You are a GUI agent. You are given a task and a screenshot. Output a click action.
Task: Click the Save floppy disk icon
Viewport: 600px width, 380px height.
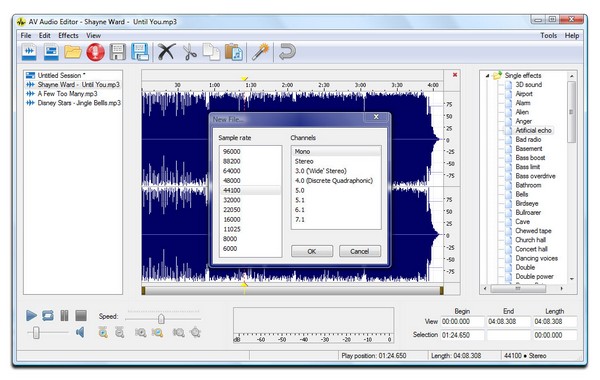(117, 52)
